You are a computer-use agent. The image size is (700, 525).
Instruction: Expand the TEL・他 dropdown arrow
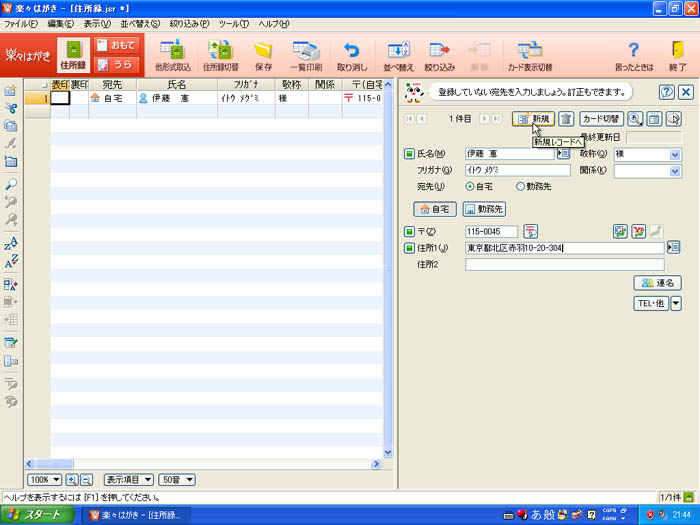tap(676, 304)
